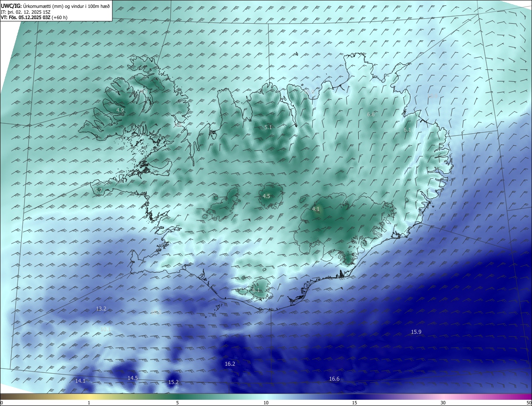532x406 pixels.
Task: Select the 16.2 value on the map
Action: pos(230,364)
